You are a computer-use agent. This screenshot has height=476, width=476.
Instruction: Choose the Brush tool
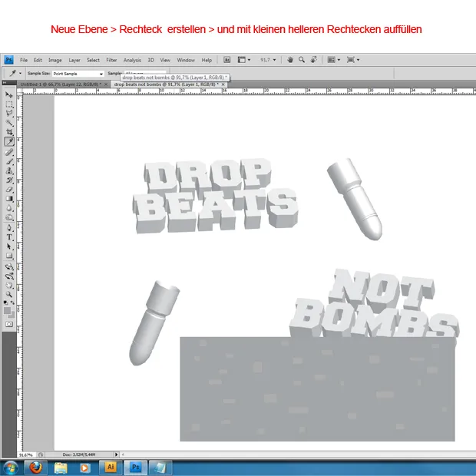(x=9, y=161)
